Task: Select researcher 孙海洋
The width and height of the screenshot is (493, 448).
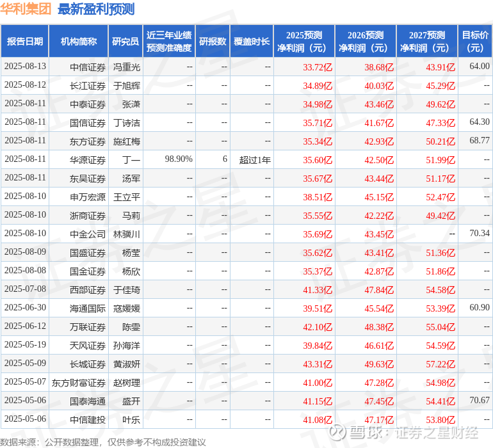Action: pyautogui.click(x=126, y=345)
